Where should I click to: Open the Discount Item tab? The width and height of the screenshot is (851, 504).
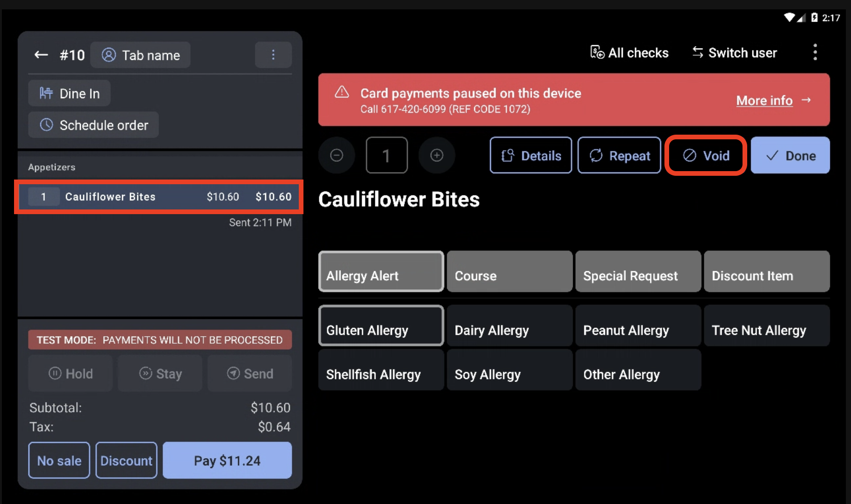pos(766,271)
